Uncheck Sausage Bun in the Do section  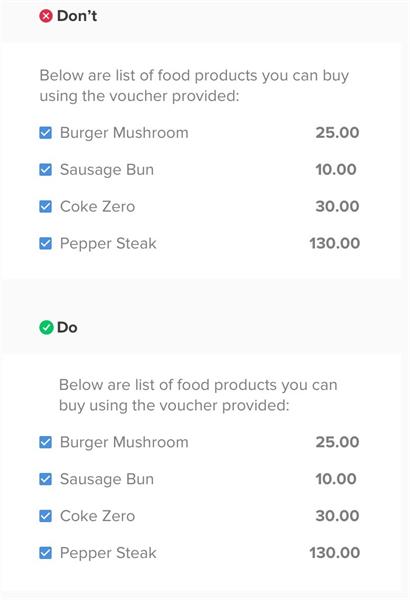(46, 479)
